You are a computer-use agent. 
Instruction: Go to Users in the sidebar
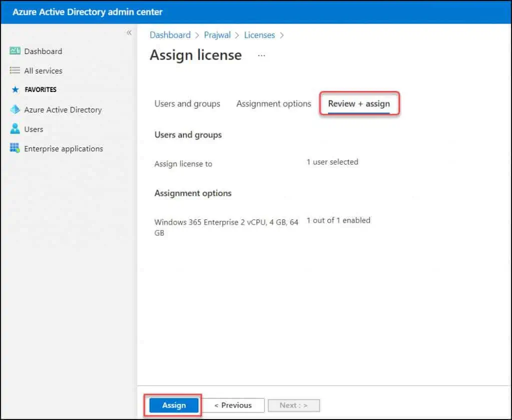(33, 129)
